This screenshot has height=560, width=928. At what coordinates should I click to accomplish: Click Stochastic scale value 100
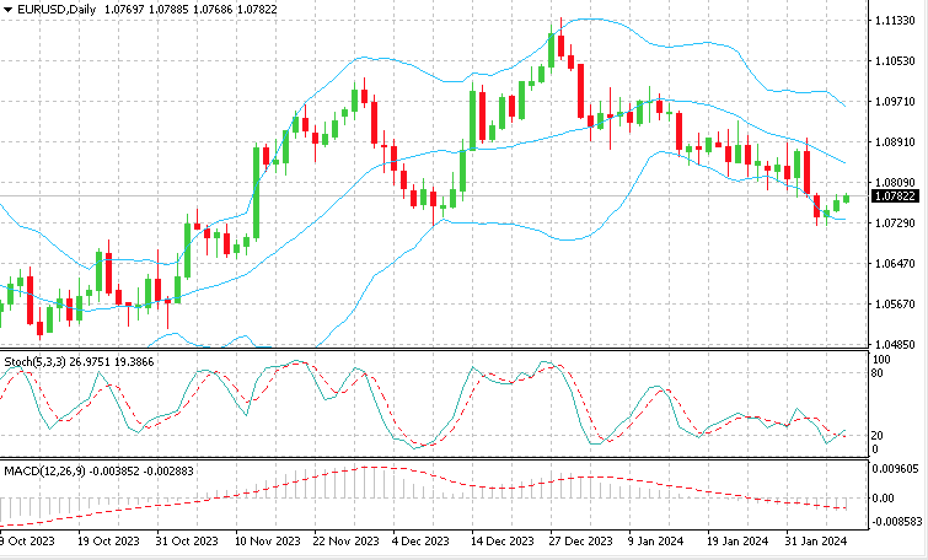(x=881, y=360)
